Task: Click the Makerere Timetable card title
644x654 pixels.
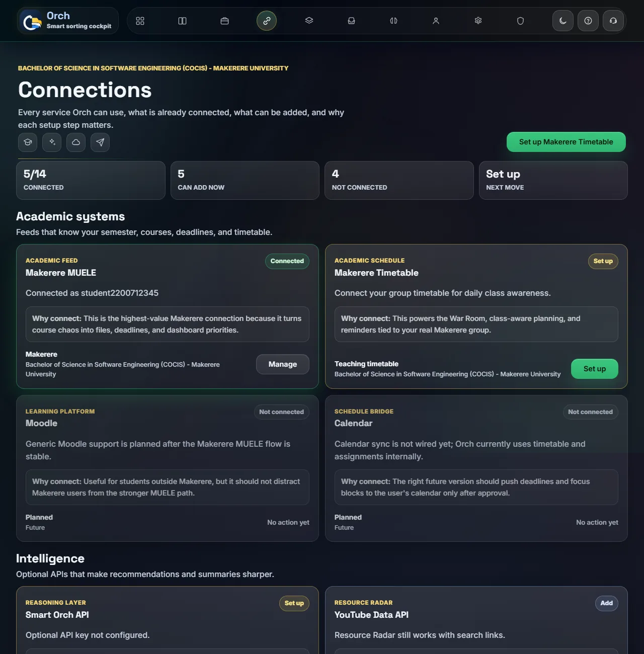Action: [376, 273]
